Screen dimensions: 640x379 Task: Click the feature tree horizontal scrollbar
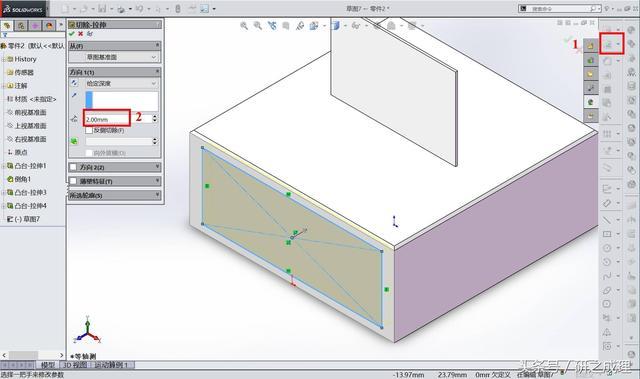33,355
